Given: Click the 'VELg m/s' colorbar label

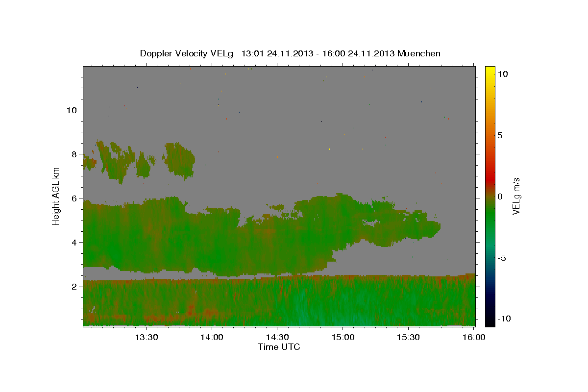Looking at the screenshot, I should [516, 196].
